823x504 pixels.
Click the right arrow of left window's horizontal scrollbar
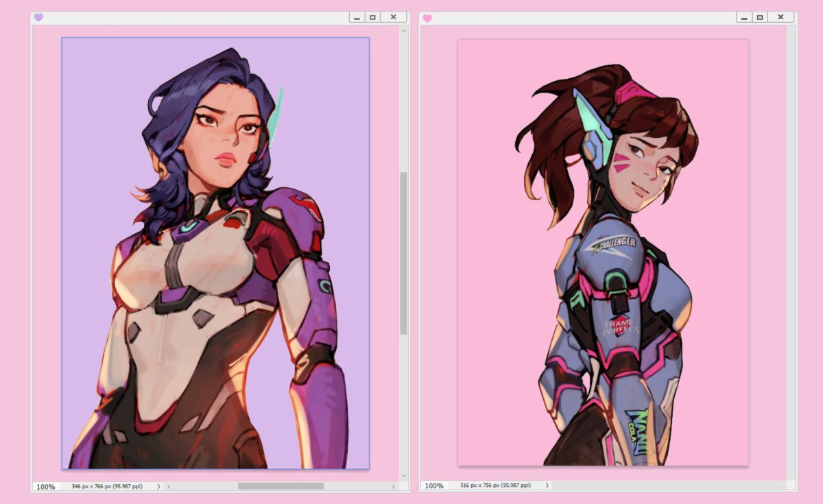(394, 486)
